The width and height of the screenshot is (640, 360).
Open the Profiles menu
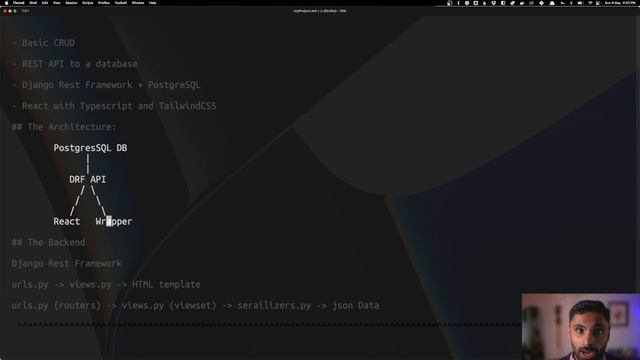point(104,3)
